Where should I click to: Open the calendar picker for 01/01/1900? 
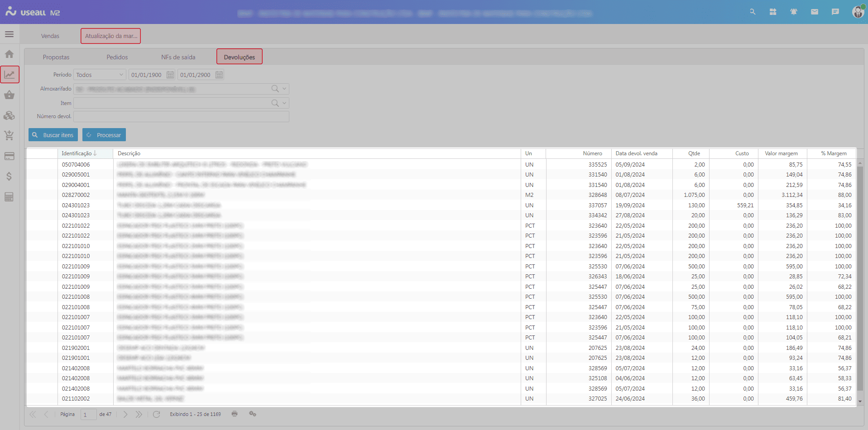pos(170,75)
